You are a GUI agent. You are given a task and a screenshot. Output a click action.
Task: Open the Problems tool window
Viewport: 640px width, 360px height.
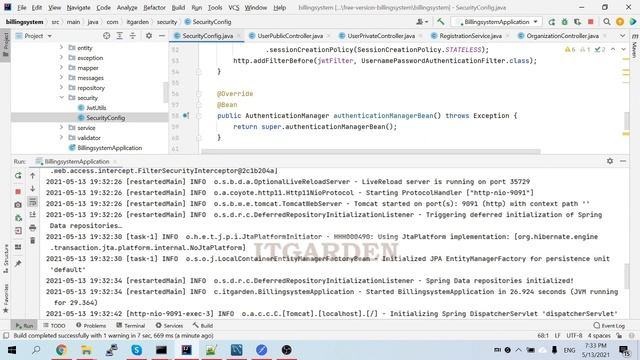pos(91,326)
